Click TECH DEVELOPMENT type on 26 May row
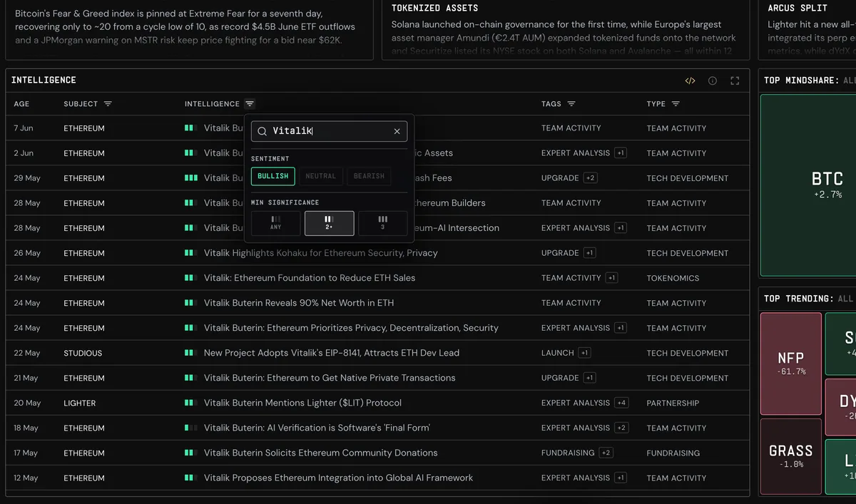 (688, 253)
